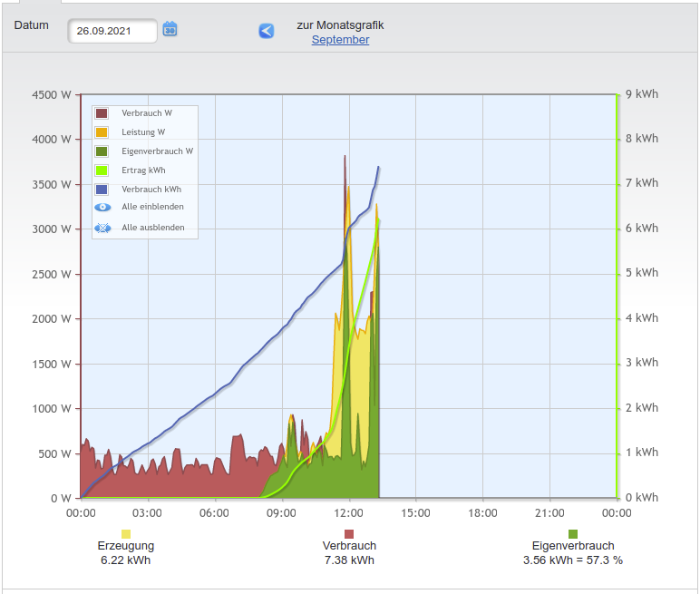Click the blue Verbrauch kWh color swatch
This screenshot has width=700, height=594.
pyautogui.click(x=102, y=190)
